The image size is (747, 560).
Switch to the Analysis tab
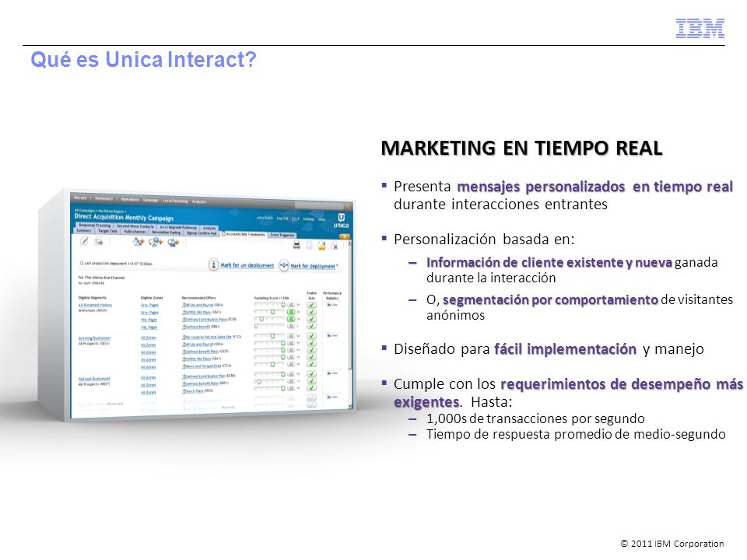(209, 228)
